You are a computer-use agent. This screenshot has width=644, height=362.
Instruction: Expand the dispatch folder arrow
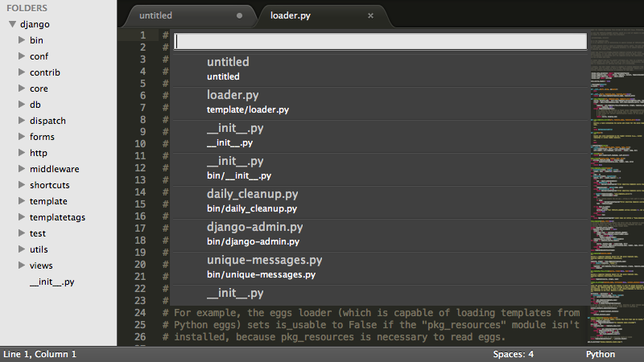click(x=22, y=120)
